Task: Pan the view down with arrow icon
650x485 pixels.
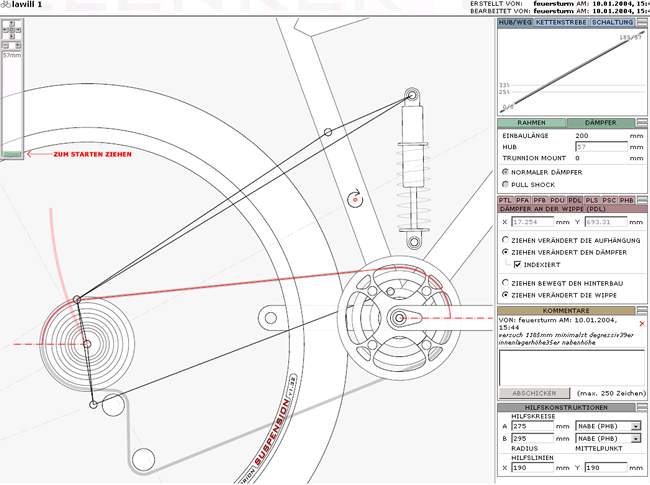Action: tap(11, 36)
